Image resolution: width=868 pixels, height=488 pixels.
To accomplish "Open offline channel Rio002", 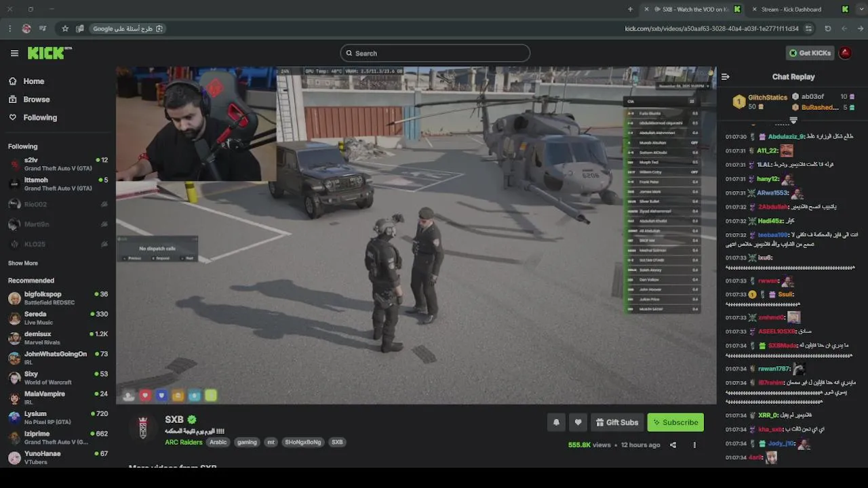I will [58, 204].
